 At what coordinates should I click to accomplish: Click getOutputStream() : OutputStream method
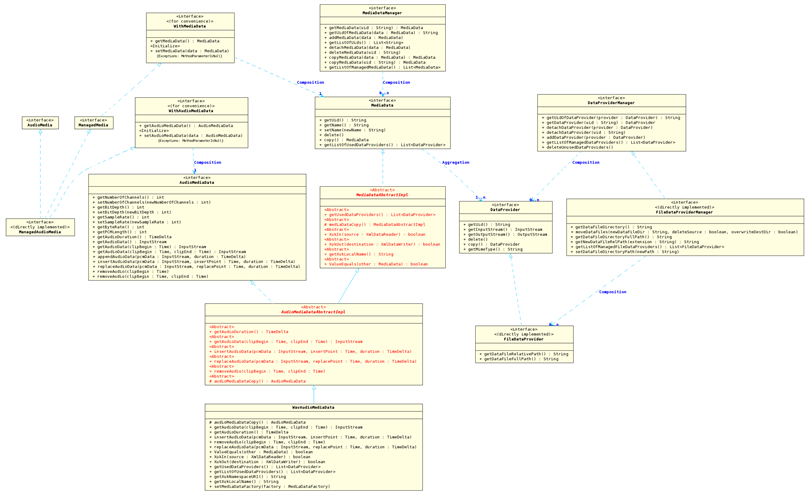pyautogui.click(x=503, y=234)
